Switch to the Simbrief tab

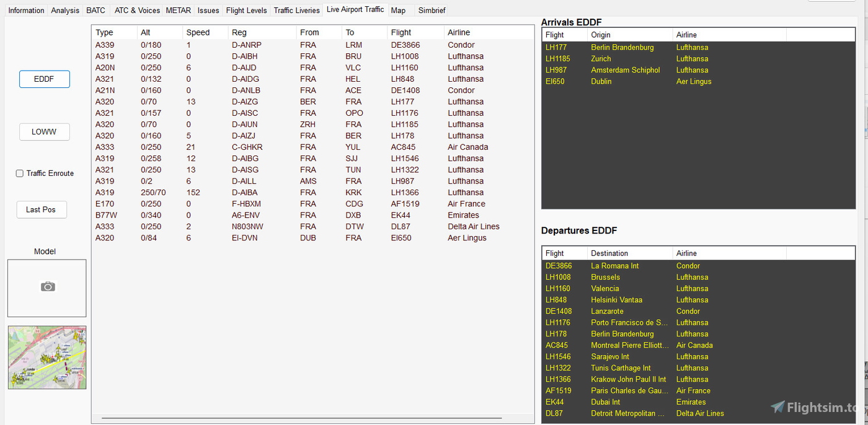click(x=432, y=10)
